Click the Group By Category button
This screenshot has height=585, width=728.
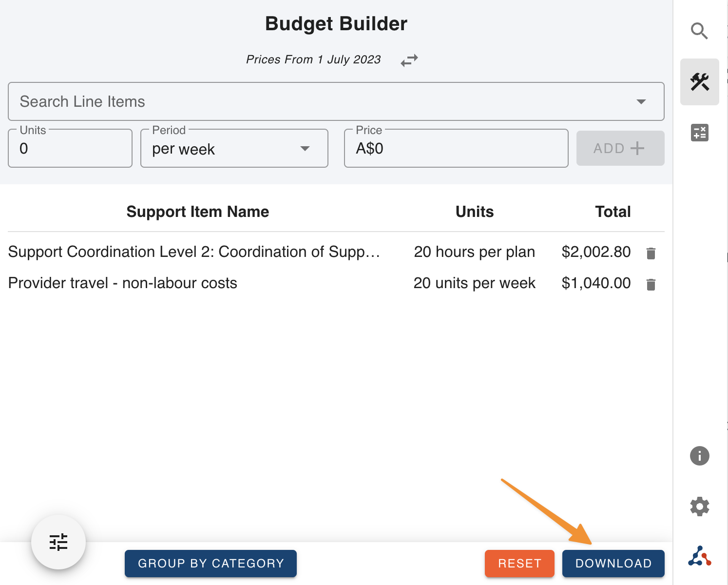pos(211,564)
